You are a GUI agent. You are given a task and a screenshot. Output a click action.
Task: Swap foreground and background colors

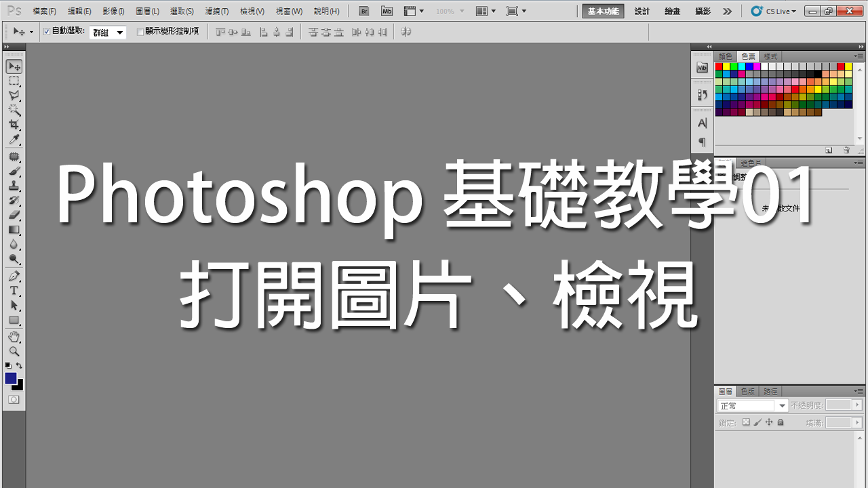[20, 366]
